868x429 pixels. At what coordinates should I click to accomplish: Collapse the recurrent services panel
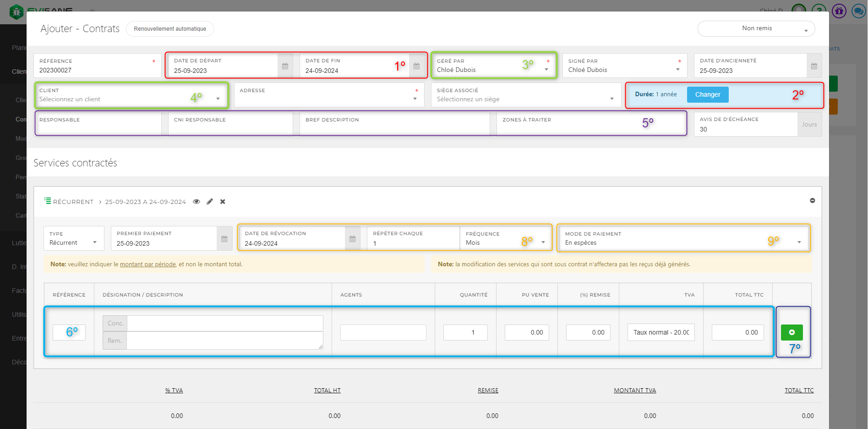coord(812,201)
